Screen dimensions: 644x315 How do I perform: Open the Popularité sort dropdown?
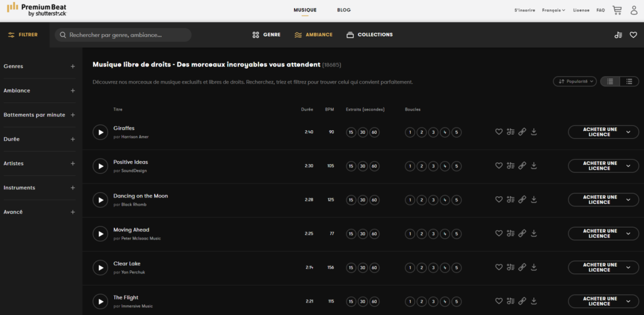pyautogui.click(x=575, y=81)
